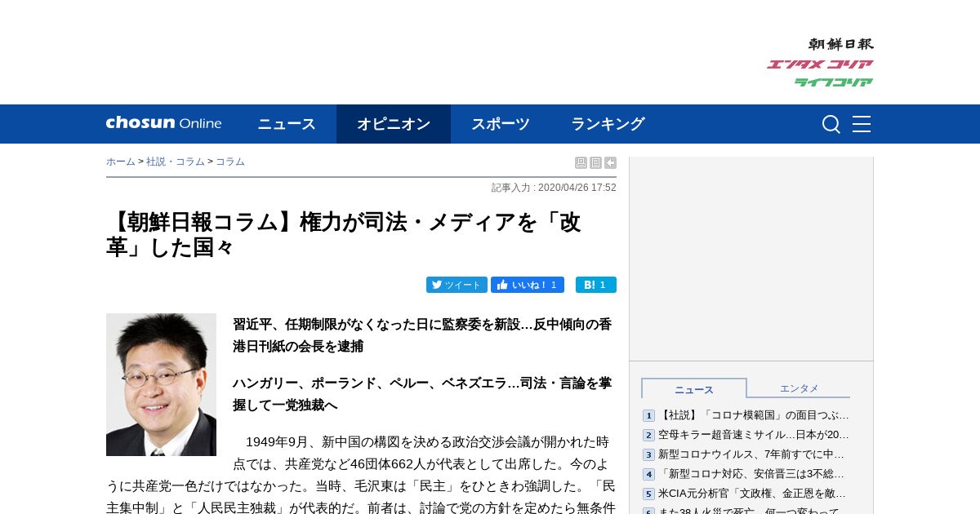Select the ニュース tab in the sidebar ranking
This screenshot has width=980, height=514.
tap(694, 389)
